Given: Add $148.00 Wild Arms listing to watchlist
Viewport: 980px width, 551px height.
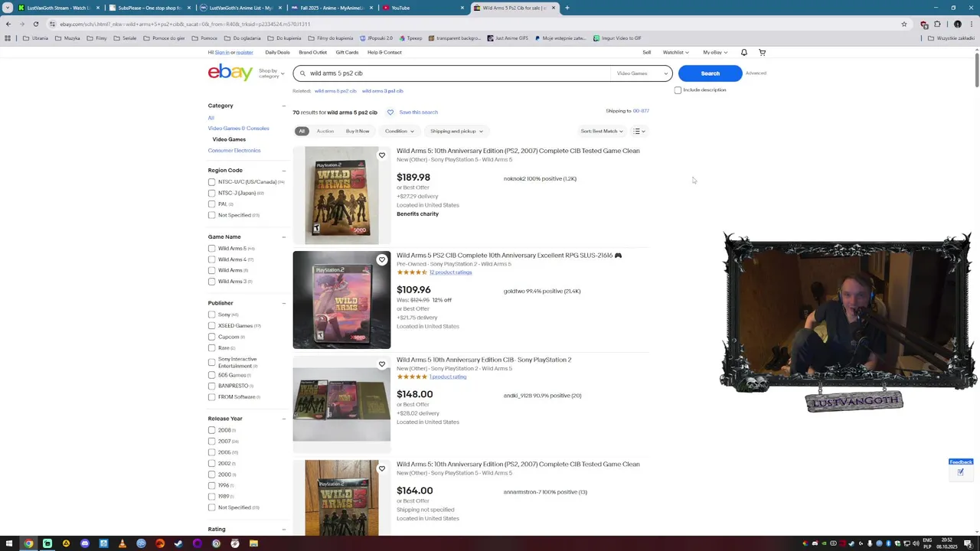Looking at the screenshot, I should click(x=382, y=364).
